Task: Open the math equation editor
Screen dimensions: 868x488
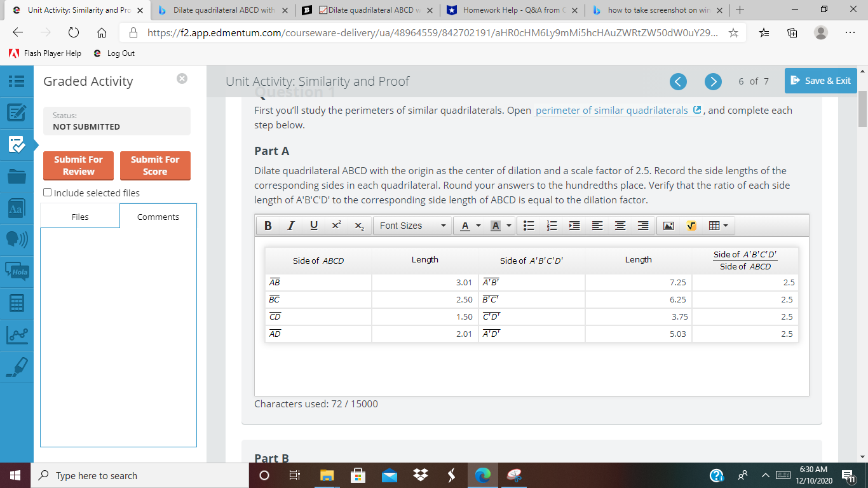Action: pos(691,225)
